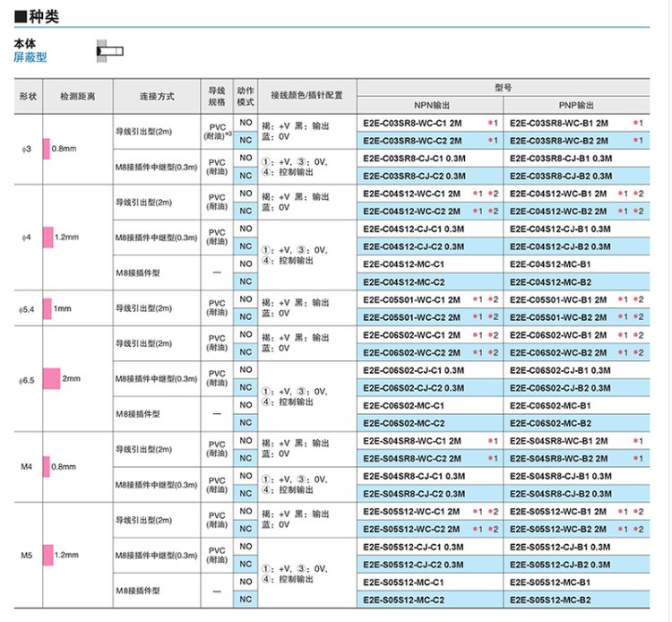The height and width of the screenshot is (622, 672).
Task: Click the pink detection bar for φ3
Action: 47,148
